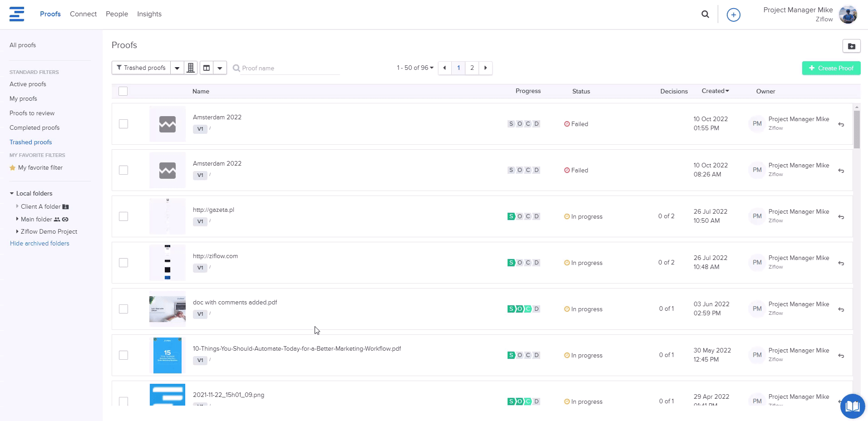Open the building view icon in toolbar

pyautogui.click(x=191, y=68)
